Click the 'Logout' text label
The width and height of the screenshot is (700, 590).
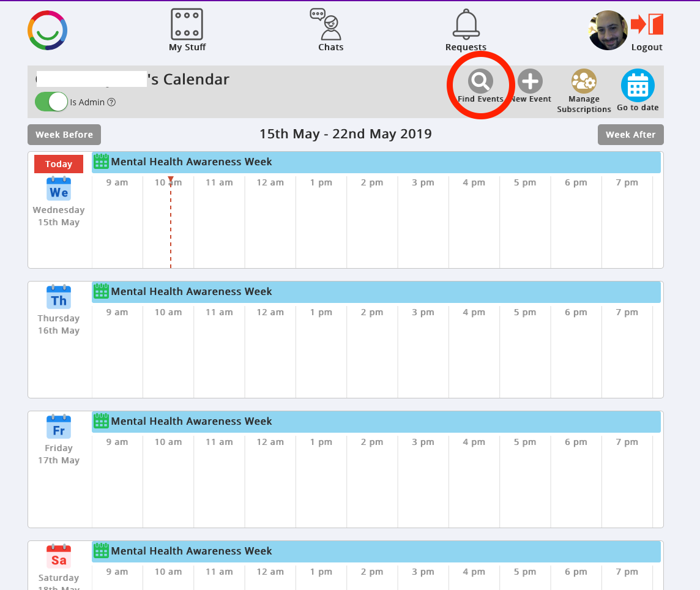coord(647,47)
